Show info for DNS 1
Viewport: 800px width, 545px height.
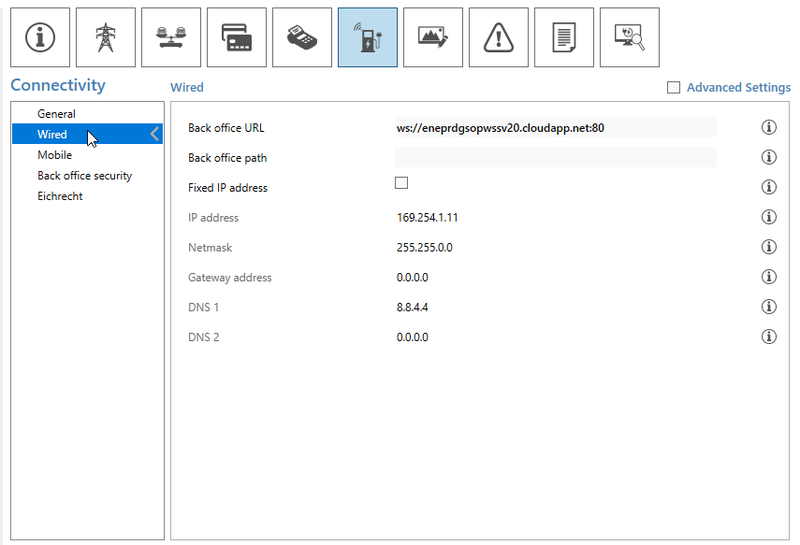tap(769, 307)
